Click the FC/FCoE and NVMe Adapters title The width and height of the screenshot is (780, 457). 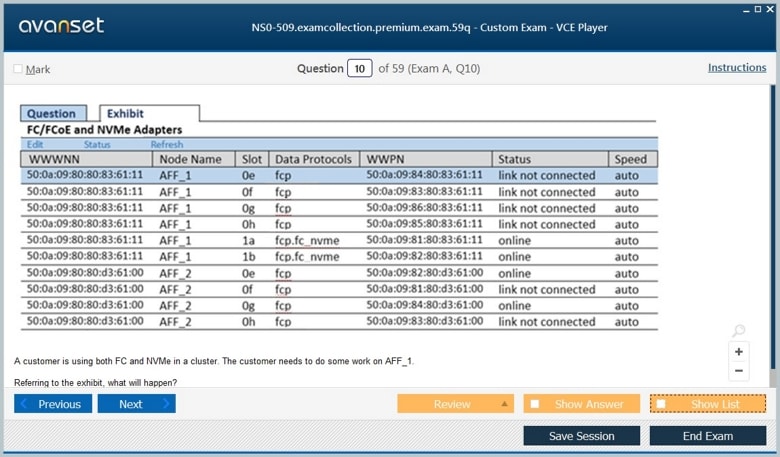click(104, 130)
